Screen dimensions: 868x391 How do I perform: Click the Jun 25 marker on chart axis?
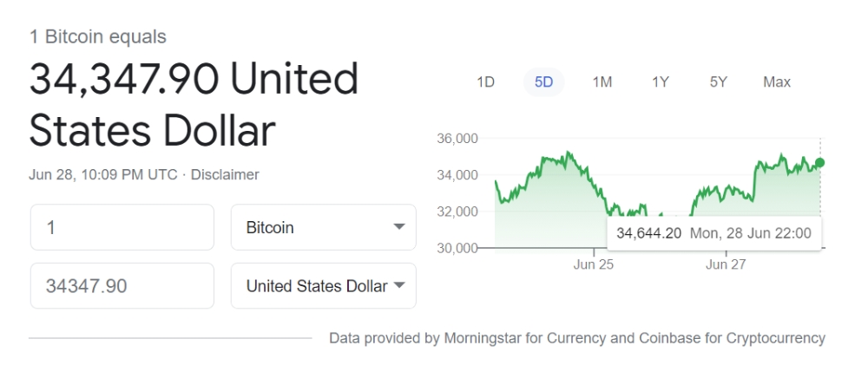pos(594,264)
